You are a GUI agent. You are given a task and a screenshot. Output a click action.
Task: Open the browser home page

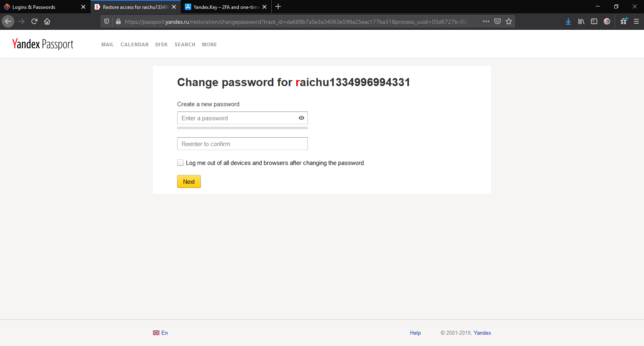[47, 21]
